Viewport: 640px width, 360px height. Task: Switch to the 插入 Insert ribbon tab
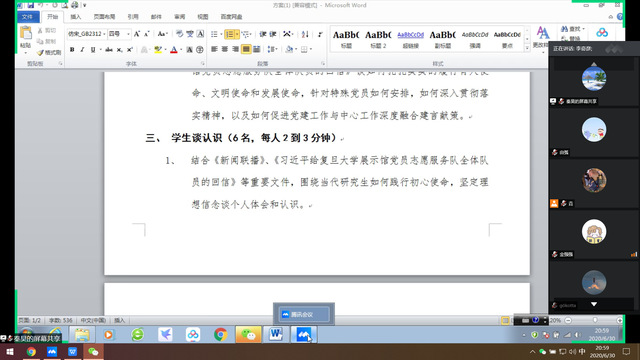(x=76, y=17)
